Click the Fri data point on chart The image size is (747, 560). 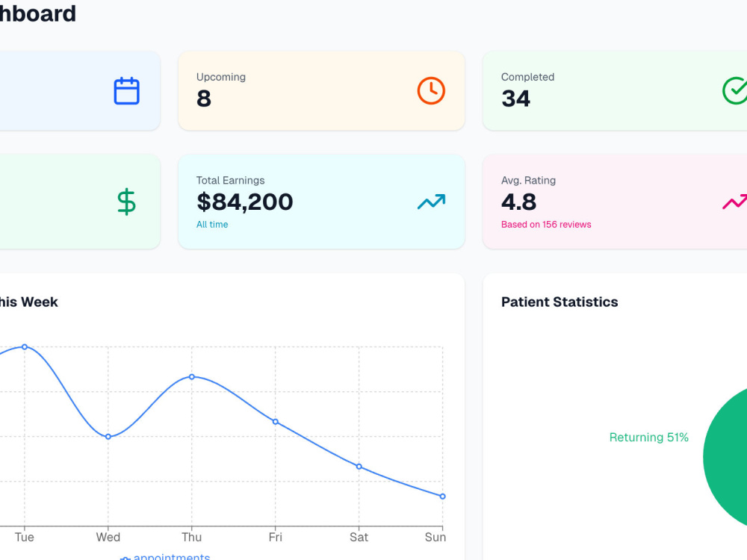pyautogui.click(x=276, y=422)
